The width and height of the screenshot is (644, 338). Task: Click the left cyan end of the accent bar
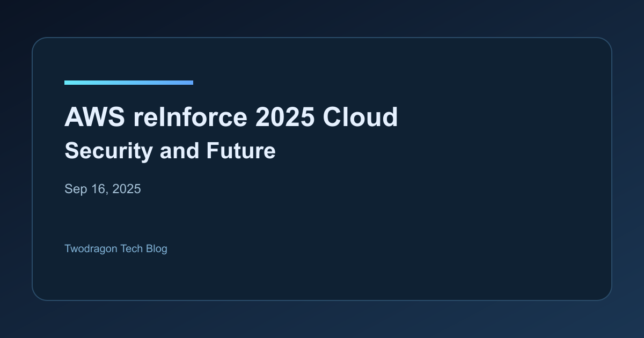(x=68, y=83)
